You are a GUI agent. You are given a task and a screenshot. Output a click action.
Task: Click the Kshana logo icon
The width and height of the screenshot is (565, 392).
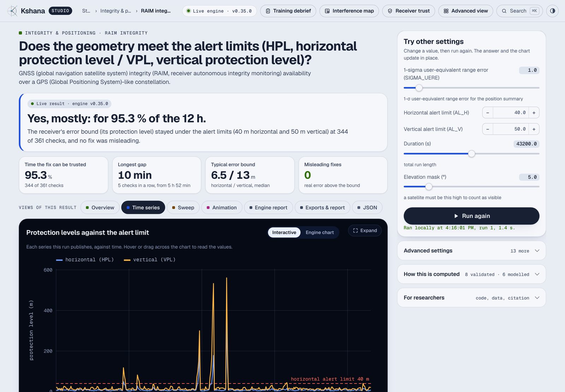pos(12,11)
